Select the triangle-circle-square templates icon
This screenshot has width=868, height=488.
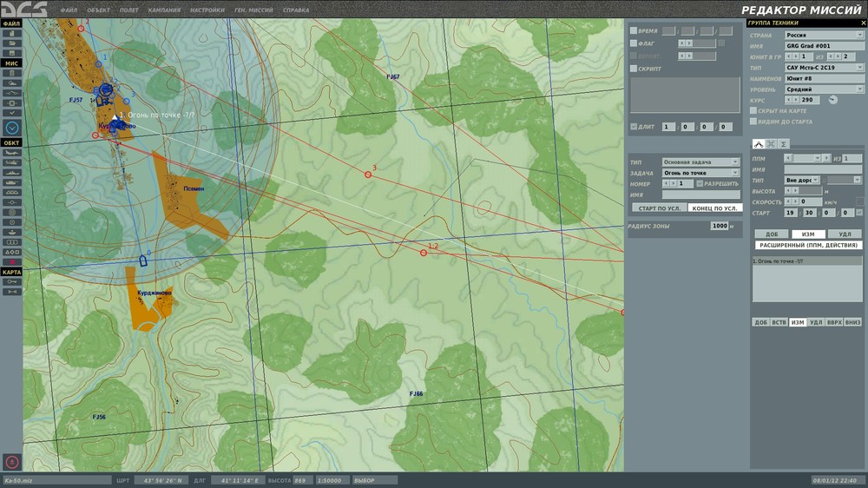[x=11, y=252]
